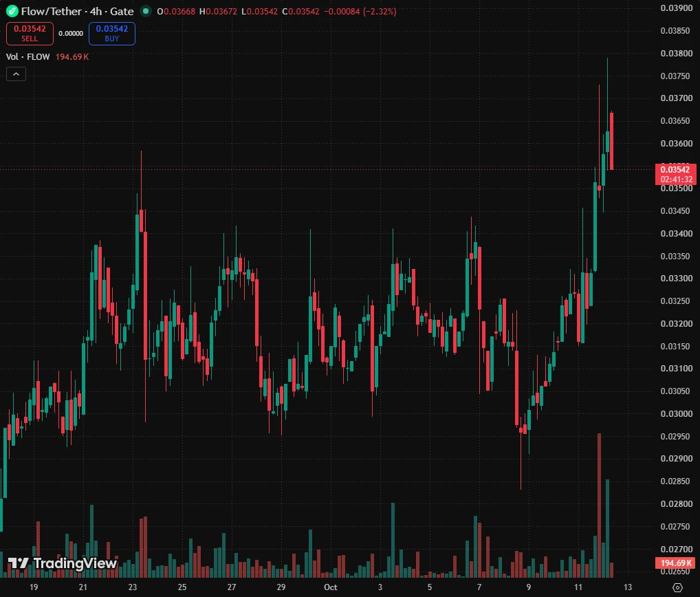Click the date 13 on the time axis
Screen dimensions: 700x597
coord(628,587)
